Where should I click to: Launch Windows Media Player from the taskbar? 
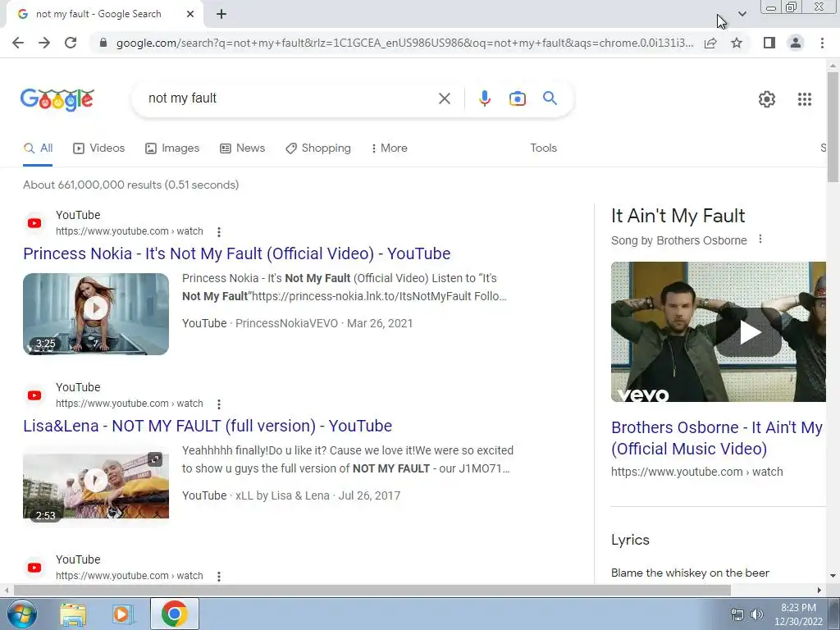[x=123, y=614]
